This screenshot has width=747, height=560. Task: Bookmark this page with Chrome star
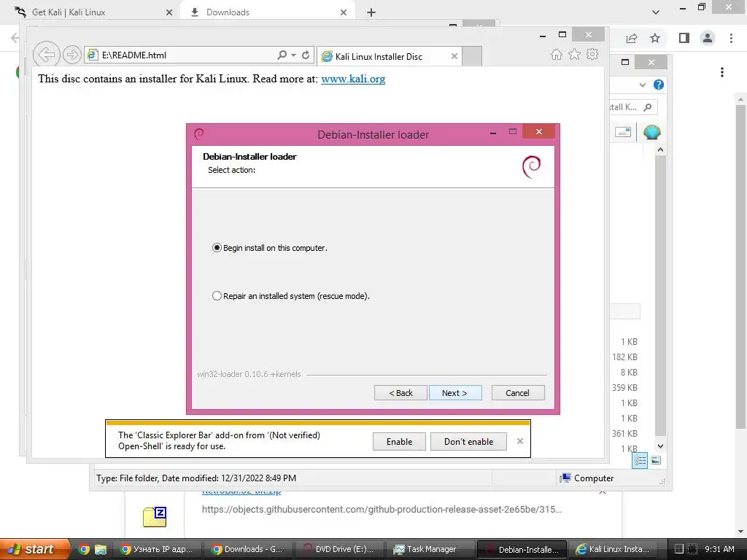(655, 38)
